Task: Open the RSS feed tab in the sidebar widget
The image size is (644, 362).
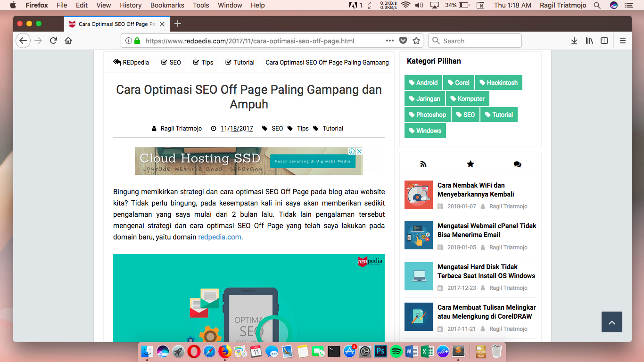Action: click(423, 163)
